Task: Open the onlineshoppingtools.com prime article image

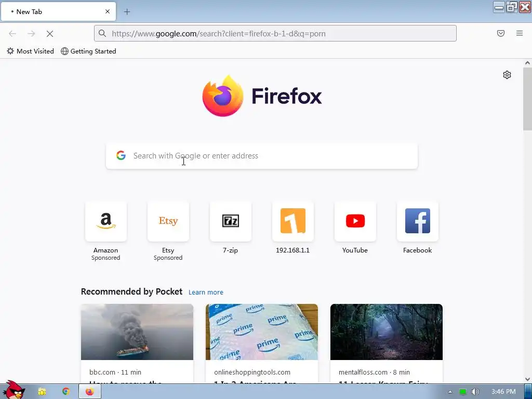Action: pos(262,332)
